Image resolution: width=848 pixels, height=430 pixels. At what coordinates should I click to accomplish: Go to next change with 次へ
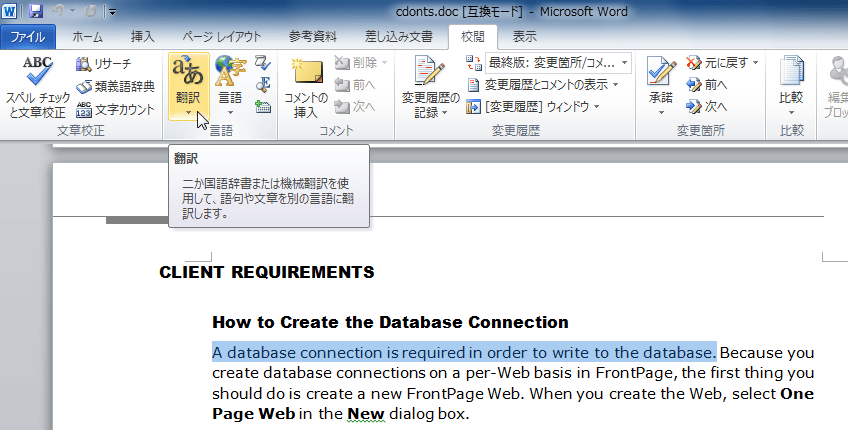pyautogui.click(x=707, y=107)
